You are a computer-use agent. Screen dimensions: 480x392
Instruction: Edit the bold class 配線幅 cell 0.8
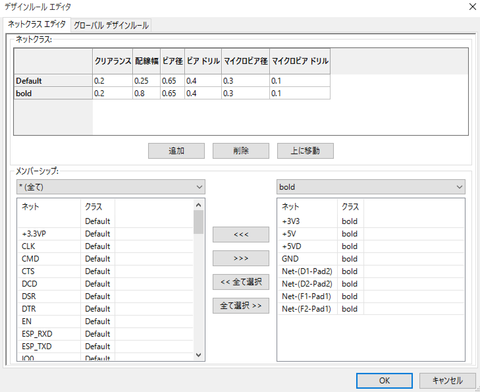point(146,93)
